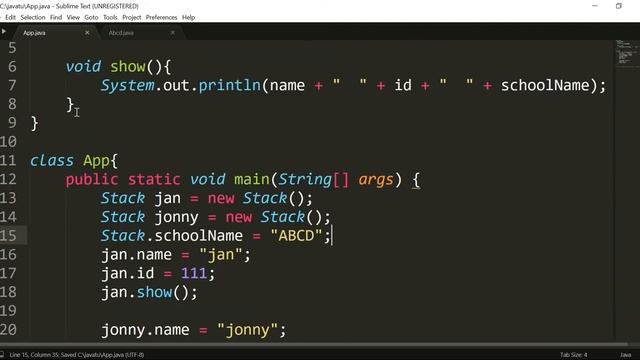The width and height of the screenshot is (640, 360).
Task: Minimize the Sublime Text window
Action: pyautogui.click(x=595, y=6)
